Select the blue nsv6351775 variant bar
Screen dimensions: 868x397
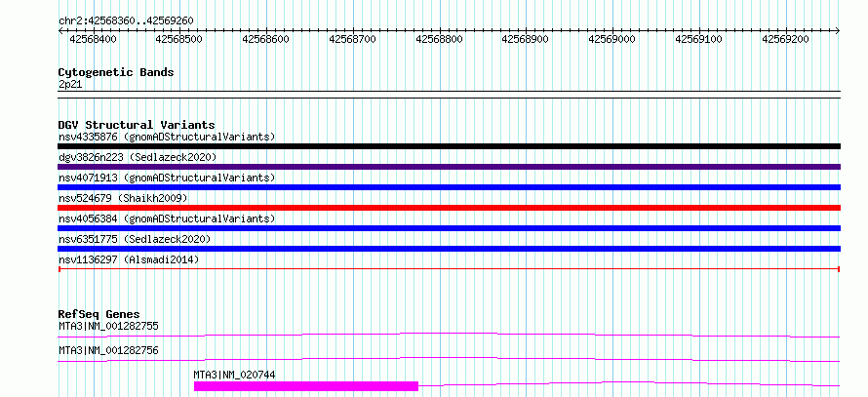[x=449, y=249]
